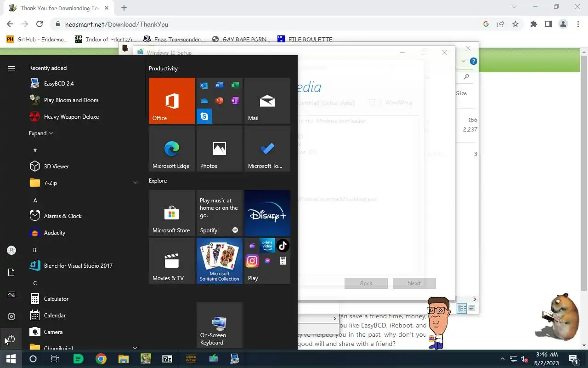Open Task View on the taskbar
The height and width of the screenshot is (368, 588).
point(55,359)
